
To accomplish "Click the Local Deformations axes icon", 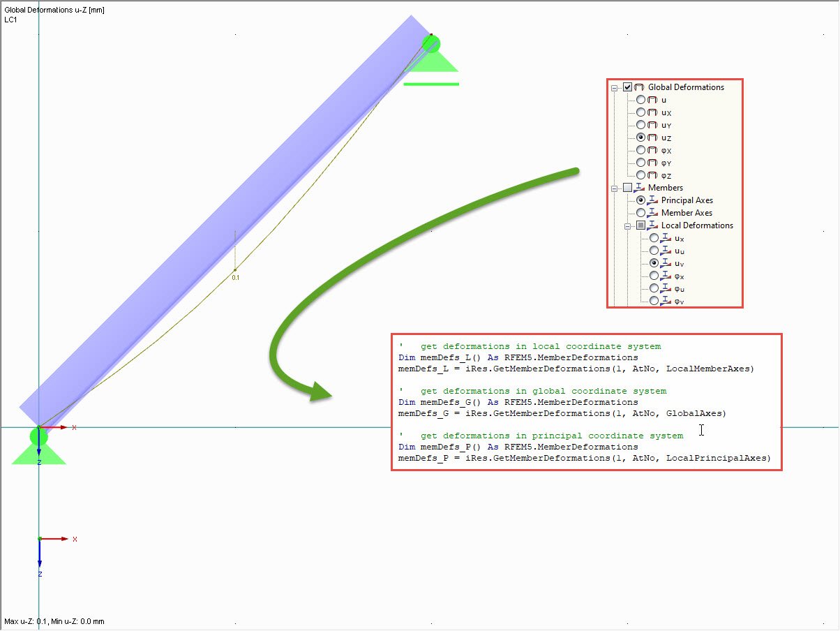I will tap(654, 225).
